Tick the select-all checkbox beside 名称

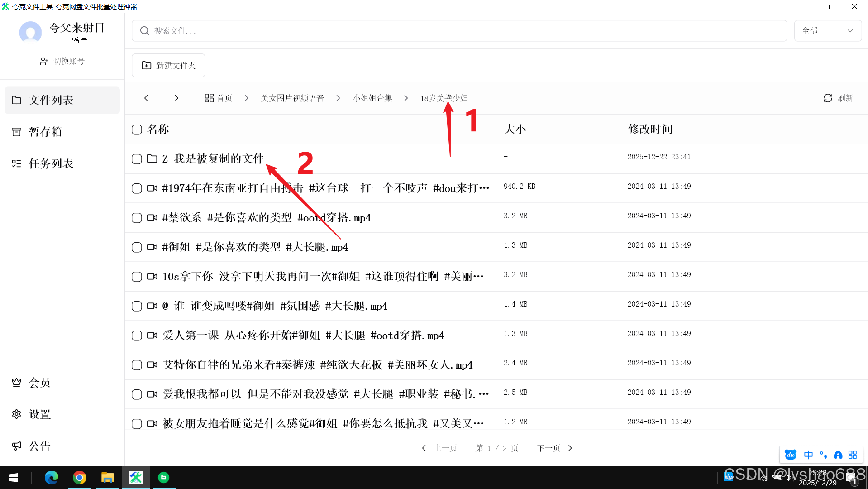[x=137, y=129]
